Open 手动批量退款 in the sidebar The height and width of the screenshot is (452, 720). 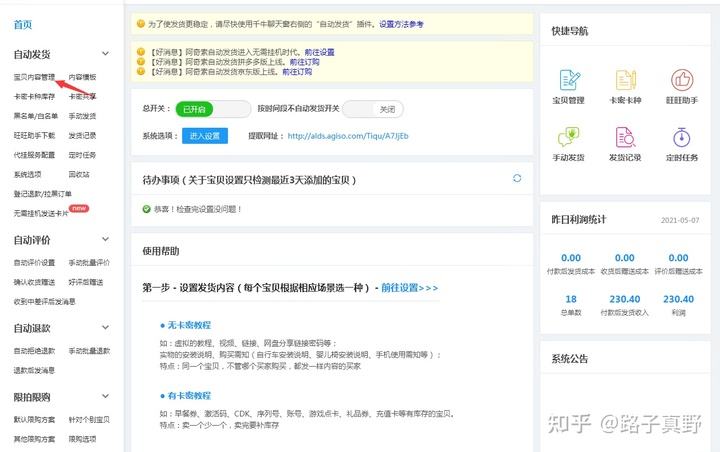coord(90,351)
